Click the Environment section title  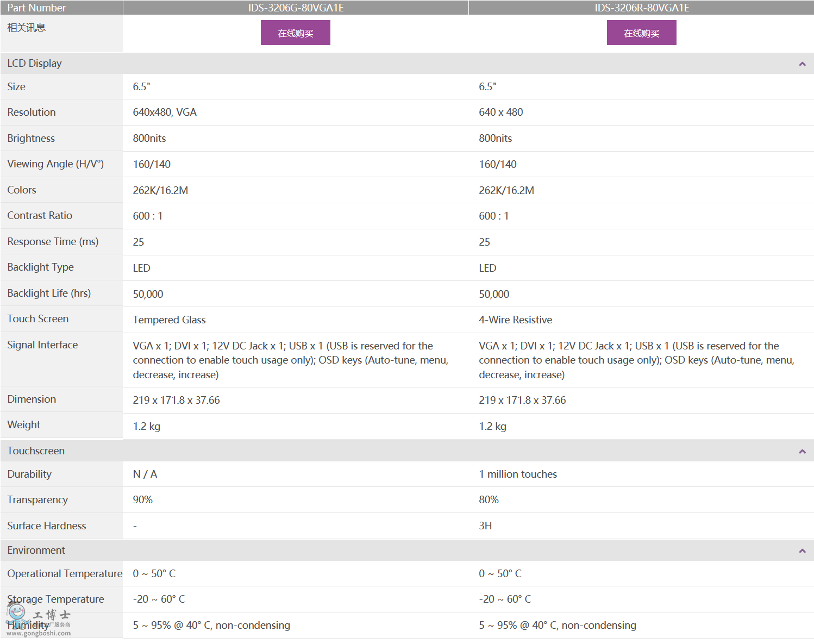click(36, 551)
